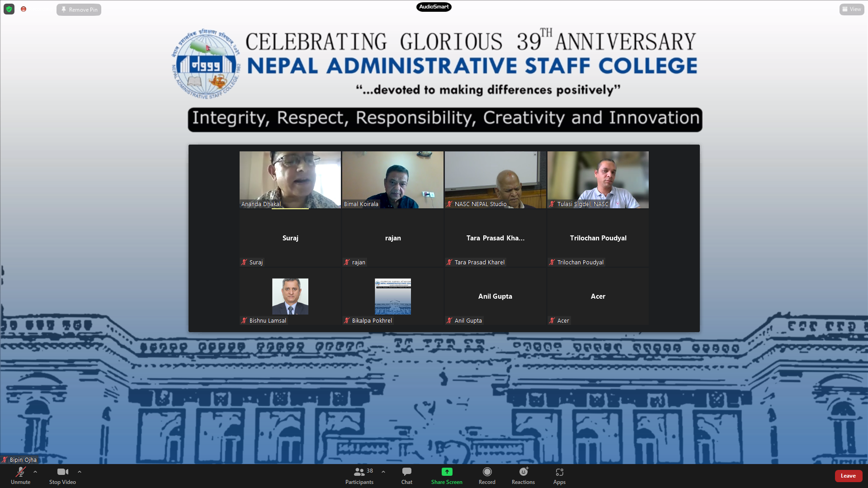This screenshot has width=868, height=488.
Task: Click the Bipin Ojha name label
Action: click(23, 460)
